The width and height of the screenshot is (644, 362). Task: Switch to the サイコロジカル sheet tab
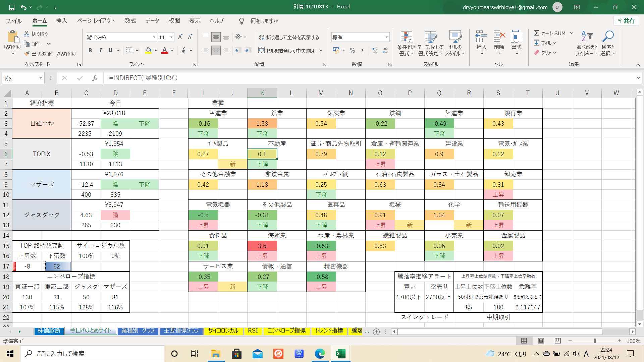click(x=223, y=331)
